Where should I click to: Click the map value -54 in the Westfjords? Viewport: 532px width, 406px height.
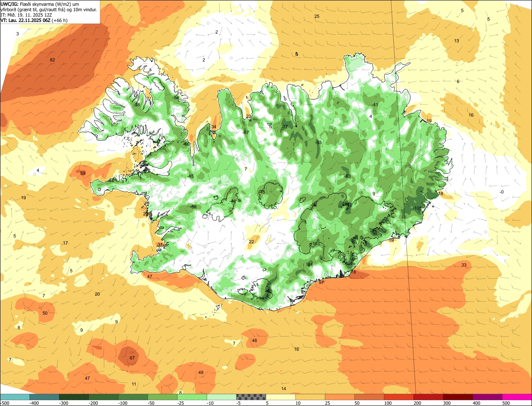[x=176, y=98]
